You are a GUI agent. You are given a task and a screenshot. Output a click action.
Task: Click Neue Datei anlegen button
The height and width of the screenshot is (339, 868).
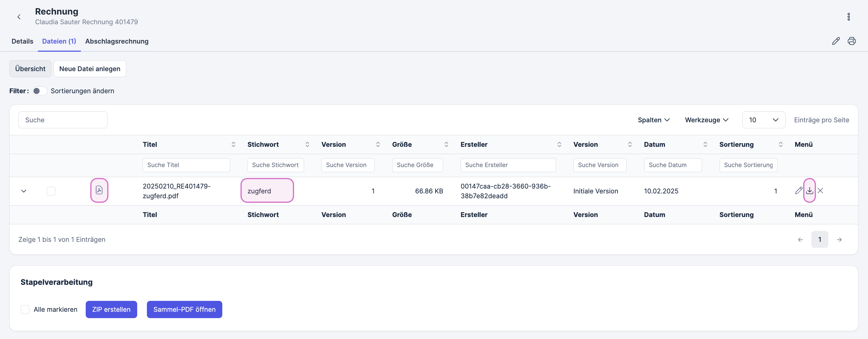90,69
